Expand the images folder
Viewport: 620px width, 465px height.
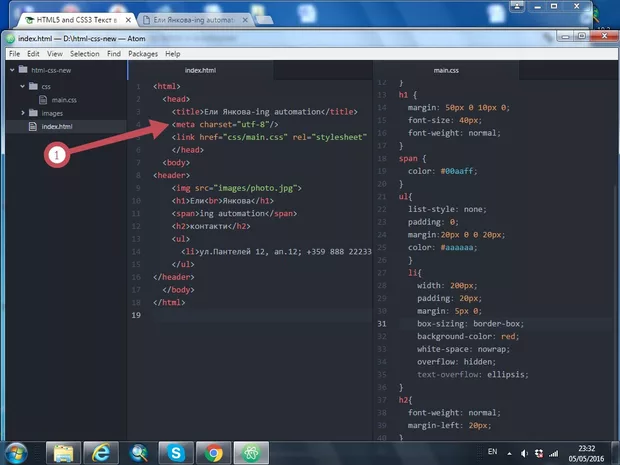click(x=24, y=114)
